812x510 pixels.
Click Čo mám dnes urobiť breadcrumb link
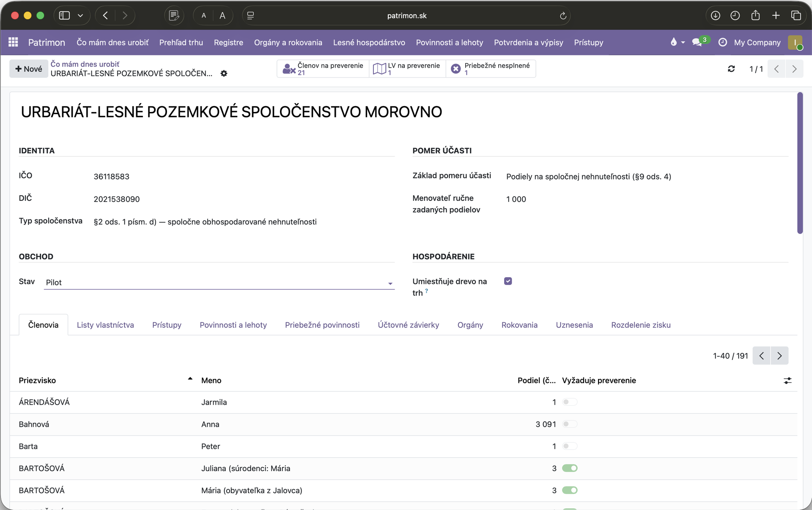[85, 64]
